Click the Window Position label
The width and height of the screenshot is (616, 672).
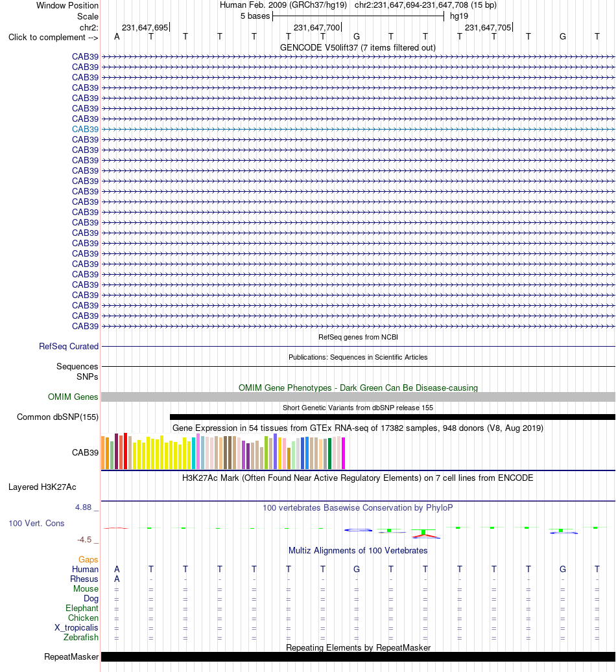point(67,6)
